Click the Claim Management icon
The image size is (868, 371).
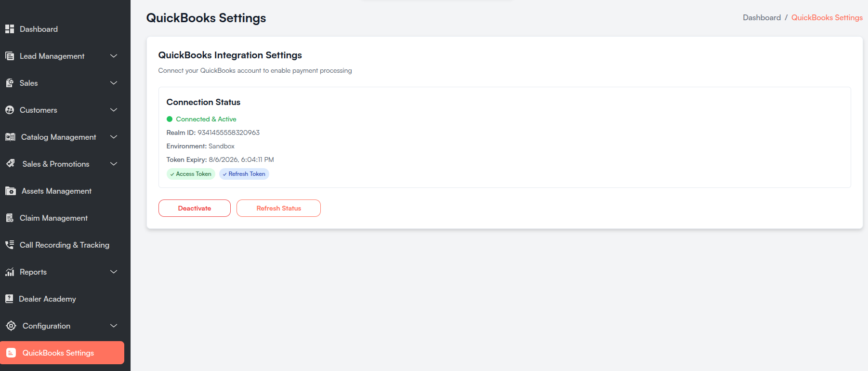click(10, 218)
